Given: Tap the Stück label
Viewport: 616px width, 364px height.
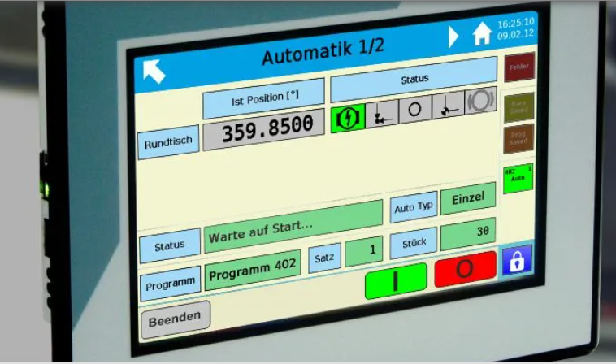Looking at the screenshot, I should (414, 244).
